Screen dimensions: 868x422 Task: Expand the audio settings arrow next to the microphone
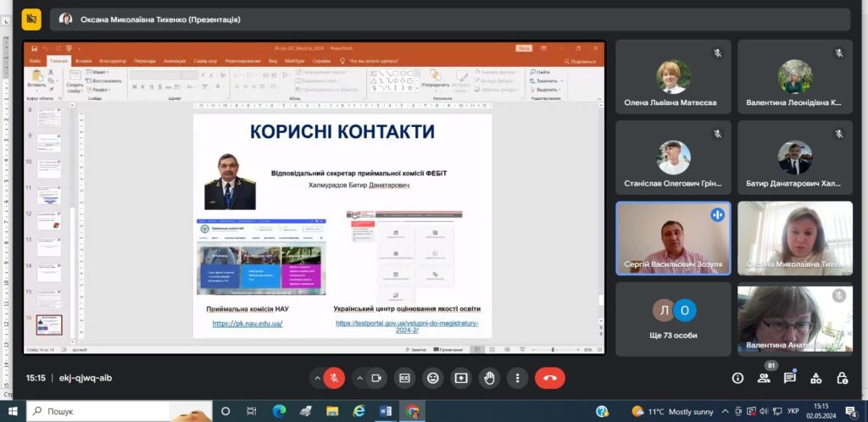coord(318,378)
